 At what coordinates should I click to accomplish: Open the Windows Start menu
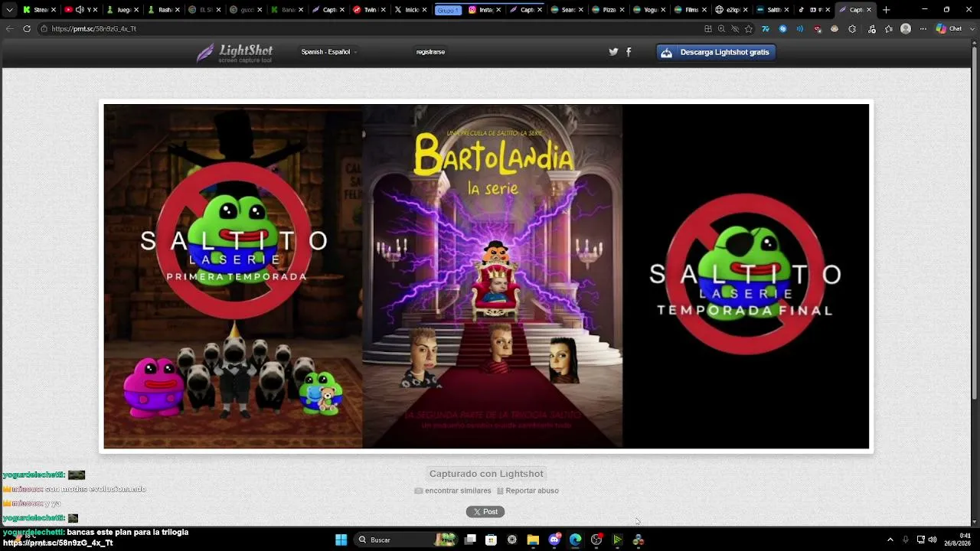coord(341,540)
